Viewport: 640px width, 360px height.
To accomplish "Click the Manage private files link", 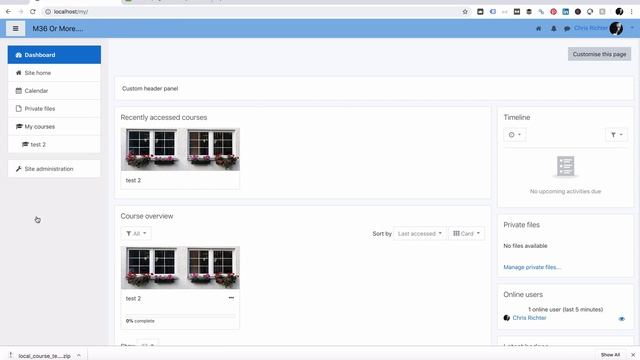I will click(532, 267).
